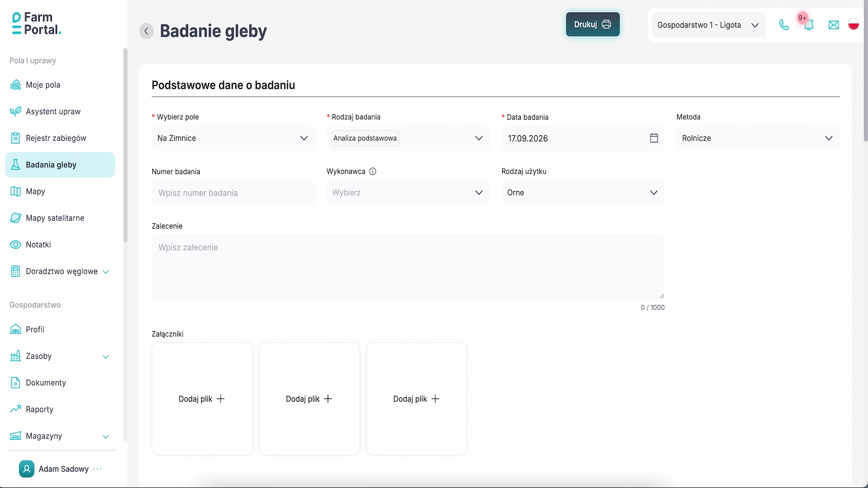Open the three-dots menu beside Adam Sadowy
Screen dimensions: 868x488
tap(97, 469)
